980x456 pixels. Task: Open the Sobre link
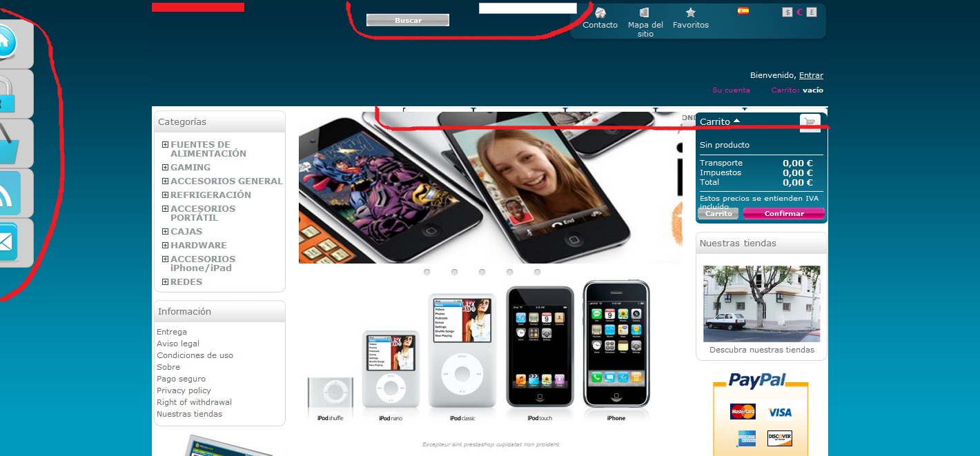click(168, 367)
